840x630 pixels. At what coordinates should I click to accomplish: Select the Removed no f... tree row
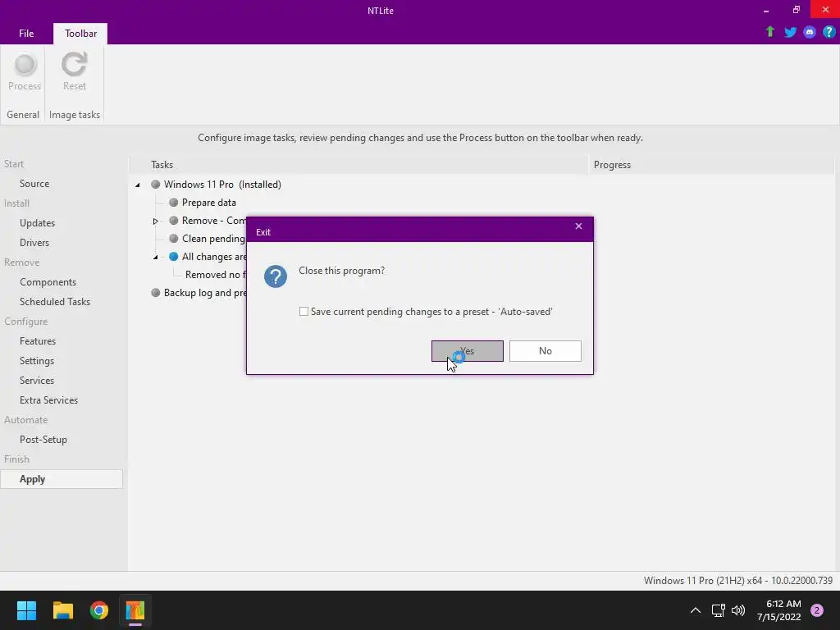pos(216,274)
